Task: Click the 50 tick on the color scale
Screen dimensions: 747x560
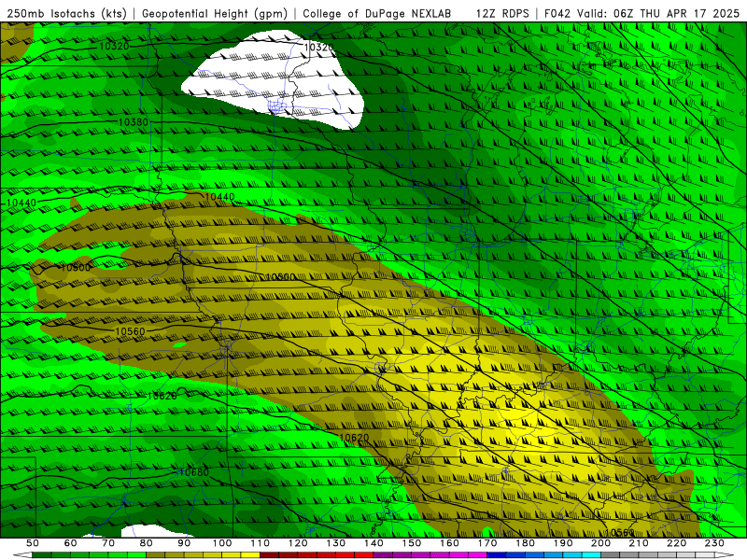Action: pos(33,543)
